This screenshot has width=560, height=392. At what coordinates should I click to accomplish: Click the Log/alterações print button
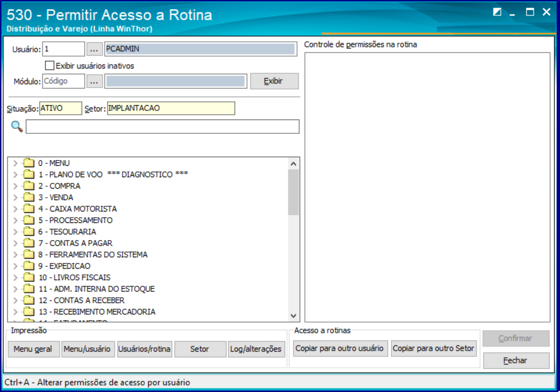[x=256, y=349]
